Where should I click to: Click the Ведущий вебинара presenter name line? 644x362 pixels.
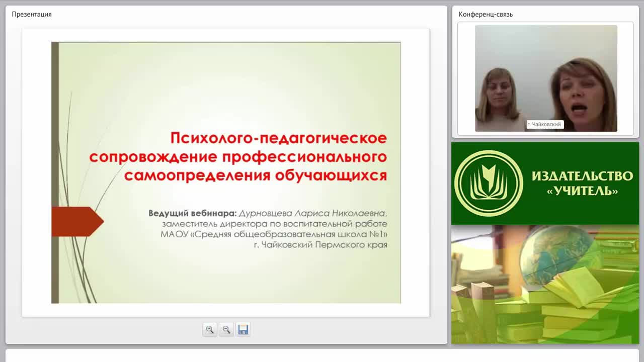coord(268,213)
